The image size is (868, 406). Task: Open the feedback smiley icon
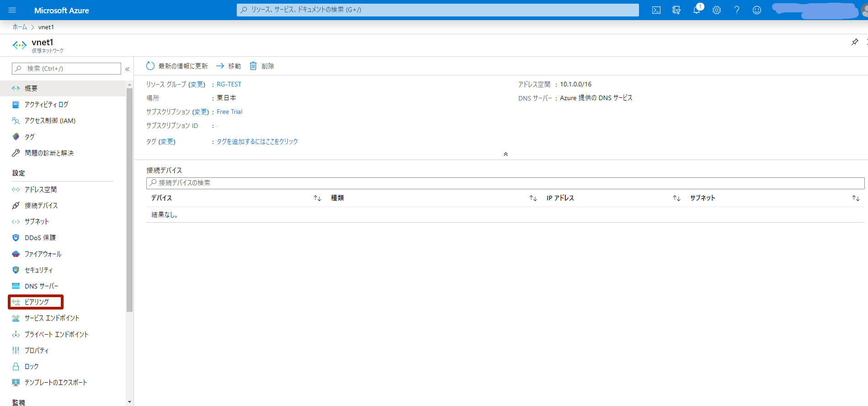click(x=756, y=10)
